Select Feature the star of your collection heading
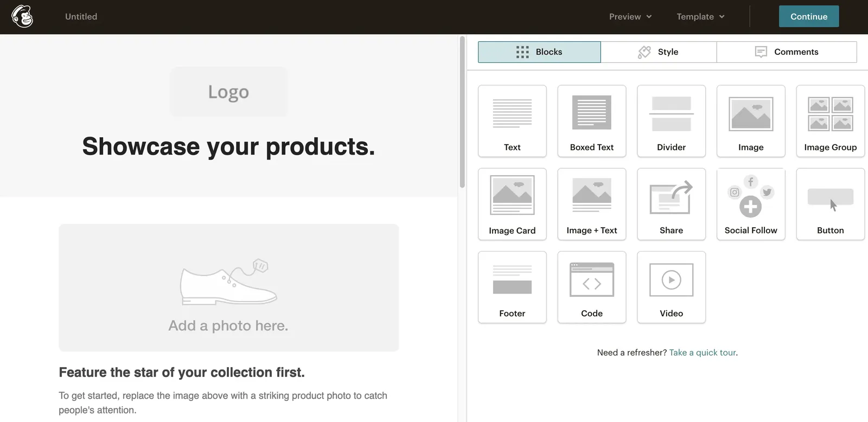The width and height of the screenshot is (868, 422). click(x=182, y=372)
